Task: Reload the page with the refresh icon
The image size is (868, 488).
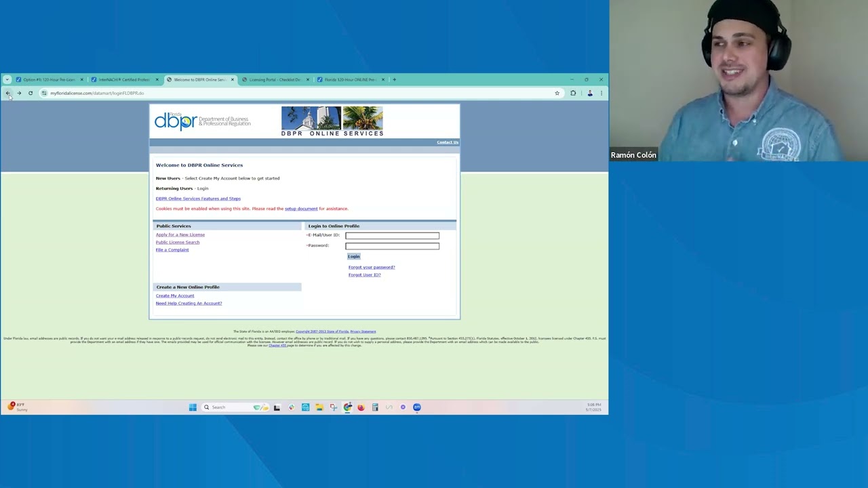Action: point(31,93)
